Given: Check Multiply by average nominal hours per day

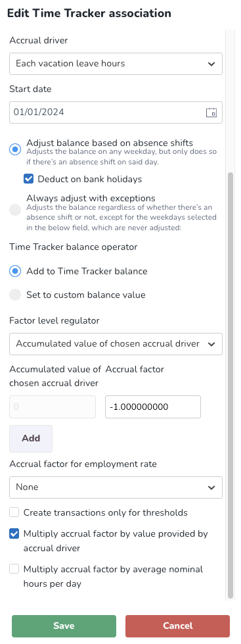Looking at the screenshot, I should [x=14, y=569].
